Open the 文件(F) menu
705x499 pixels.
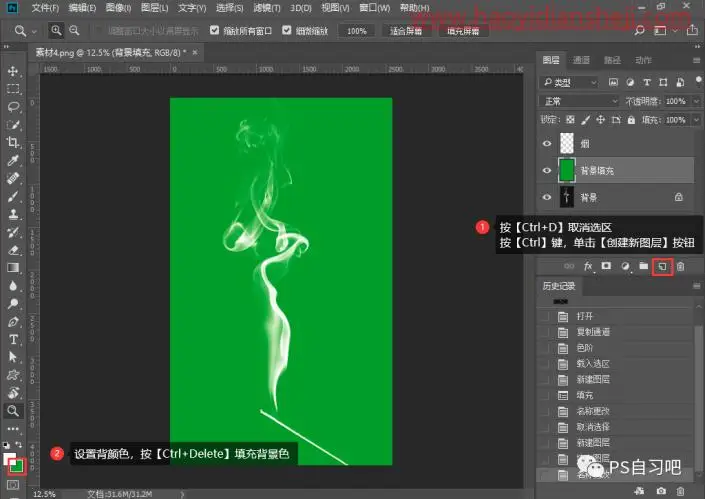[x=45, y=8]
